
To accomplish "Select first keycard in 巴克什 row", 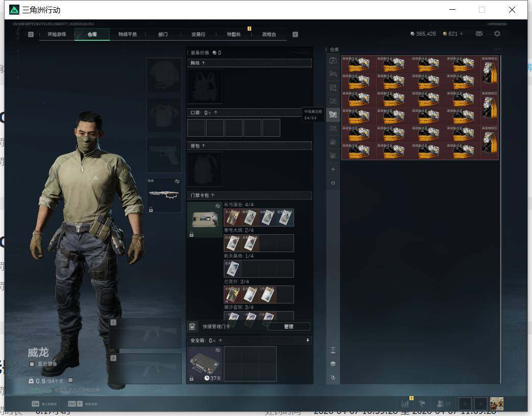I will click(233, 295).
